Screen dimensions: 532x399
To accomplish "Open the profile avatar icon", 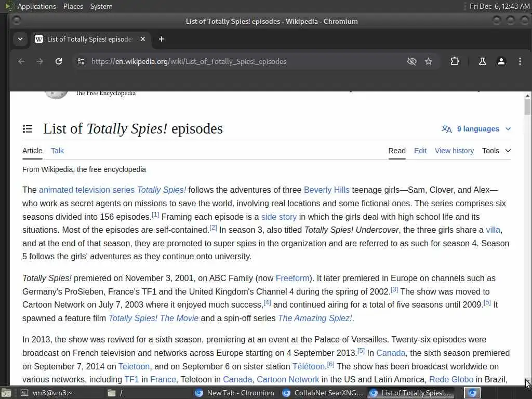I will [501, 61].
